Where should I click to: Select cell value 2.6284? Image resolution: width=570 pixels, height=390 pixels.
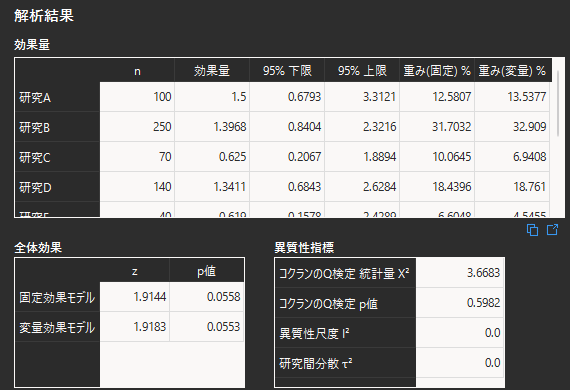(x=362, y=187)
